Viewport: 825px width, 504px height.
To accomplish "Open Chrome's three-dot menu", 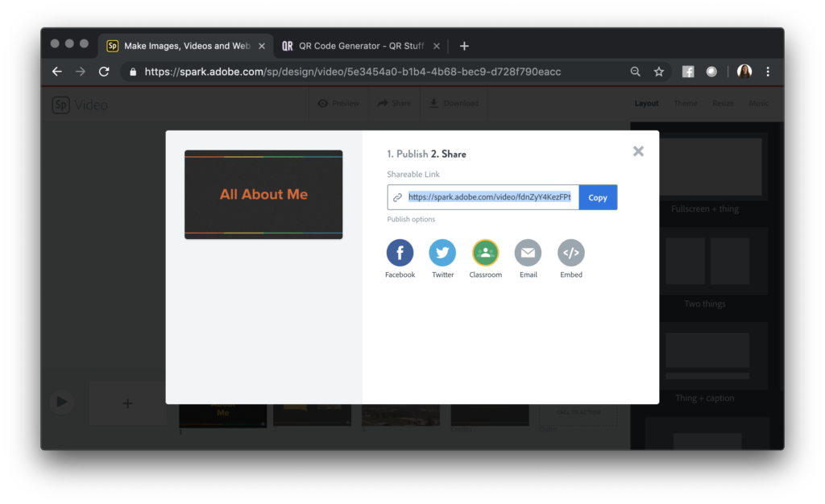I will (768, 71).
